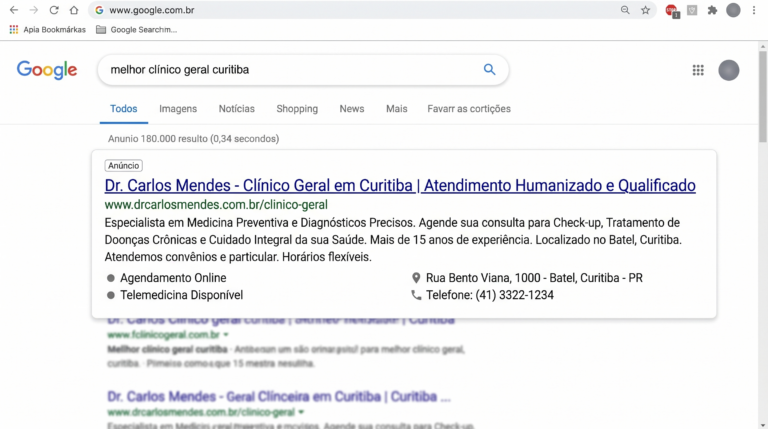The width and height of the screenshot is (768, 429).
Task: Click the gray shield extension icon
Action: coord(692,10)
